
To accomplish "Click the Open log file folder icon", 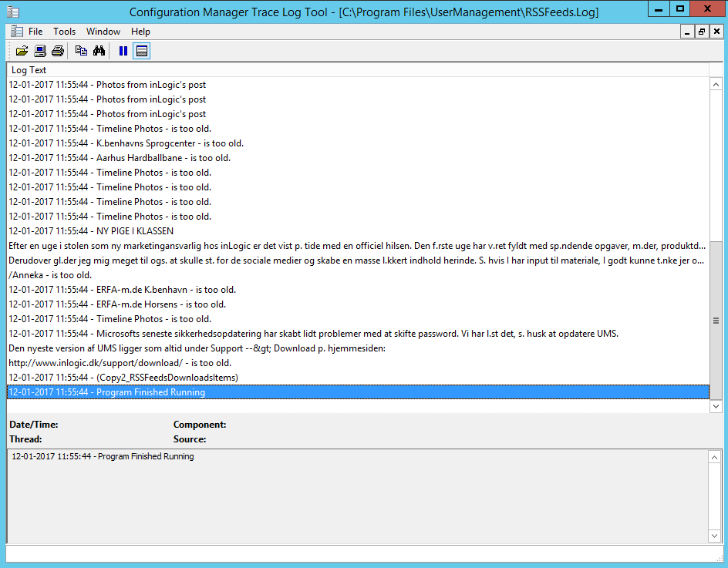I will [x=22, y=51].
